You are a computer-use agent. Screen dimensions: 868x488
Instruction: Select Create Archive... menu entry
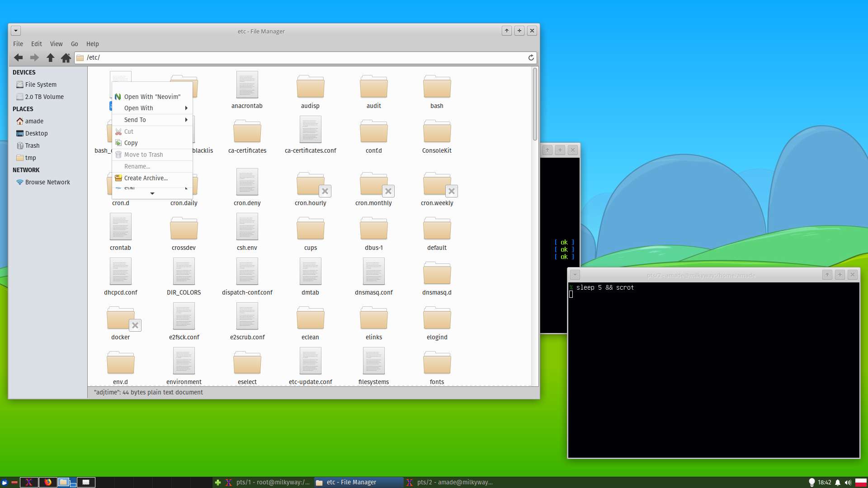click(146, 178)
